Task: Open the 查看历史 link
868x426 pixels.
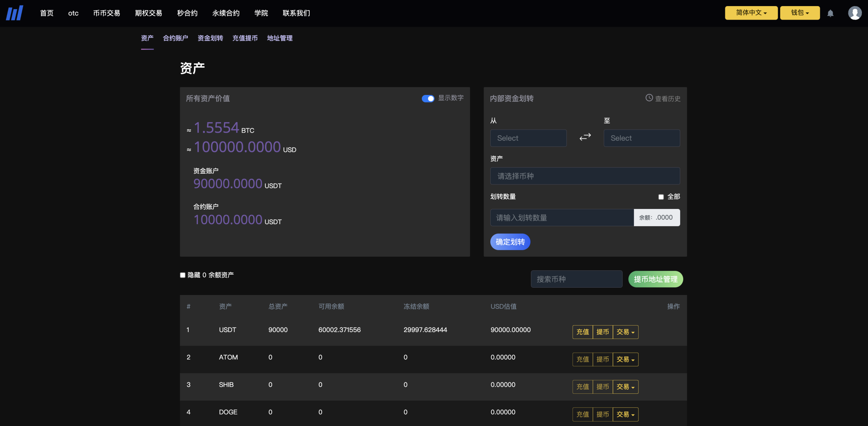Action: tap(667, 99)
